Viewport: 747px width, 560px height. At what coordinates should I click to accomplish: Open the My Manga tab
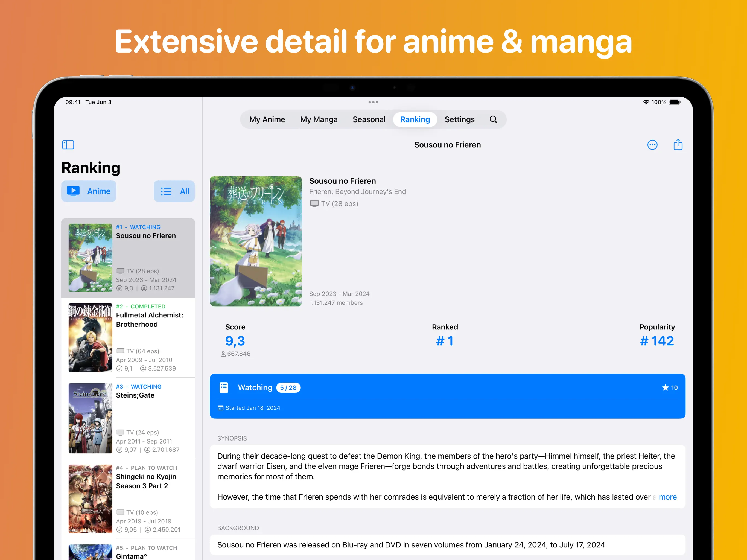[319, 119]
